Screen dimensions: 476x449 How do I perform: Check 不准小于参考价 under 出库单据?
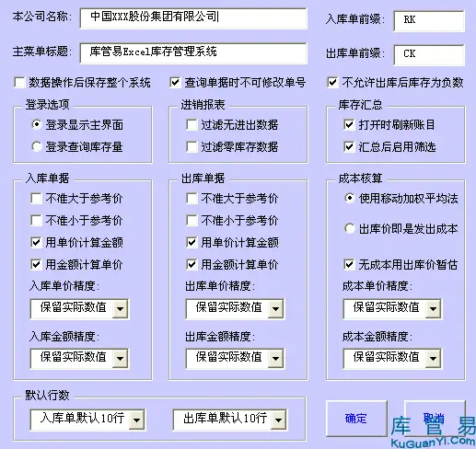[192, 220]
